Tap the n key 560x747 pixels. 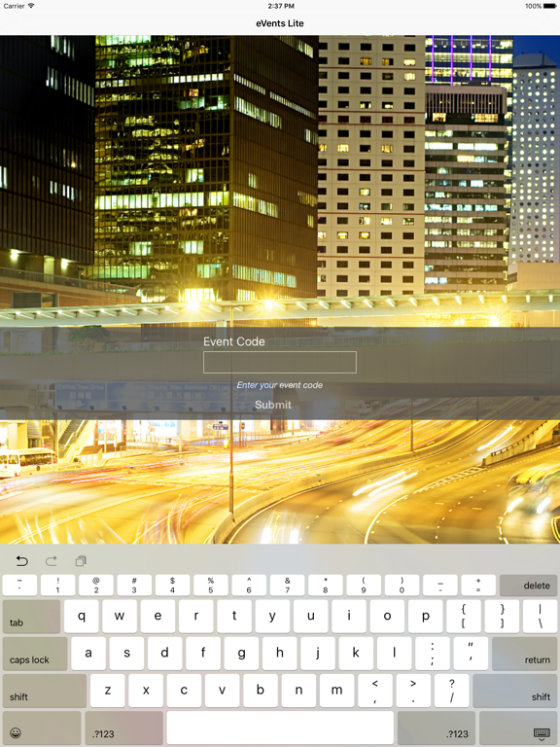[298, 691]
